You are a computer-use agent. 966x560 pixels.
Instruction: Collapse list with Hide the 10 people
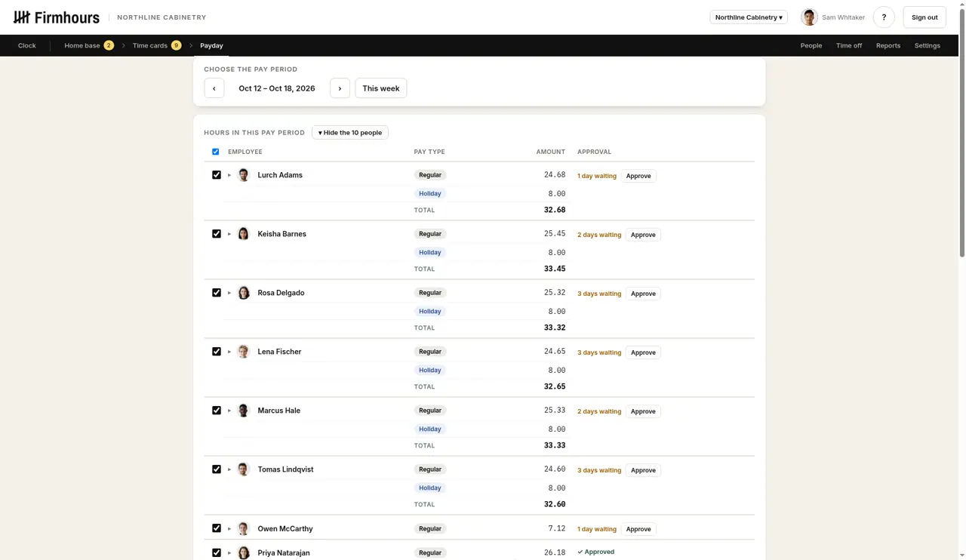tap(350, 133)
